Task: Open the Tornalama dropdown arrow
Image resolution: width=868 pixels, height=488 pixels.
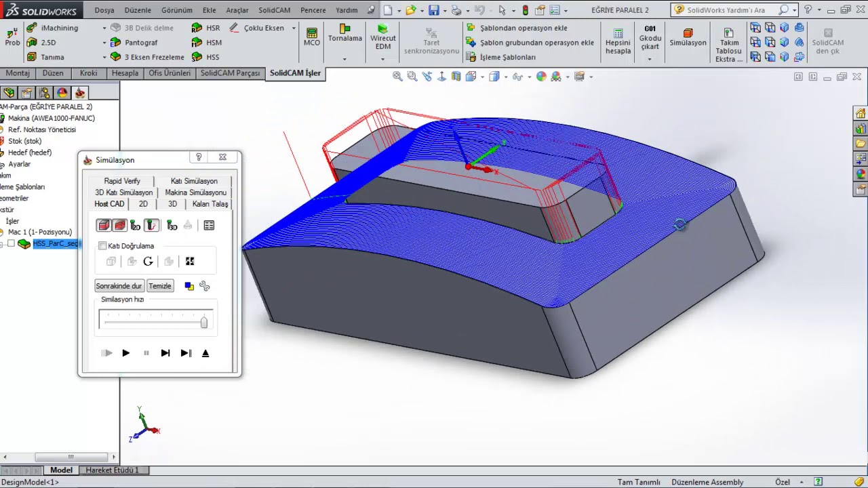Action: (x=344, y=59)
